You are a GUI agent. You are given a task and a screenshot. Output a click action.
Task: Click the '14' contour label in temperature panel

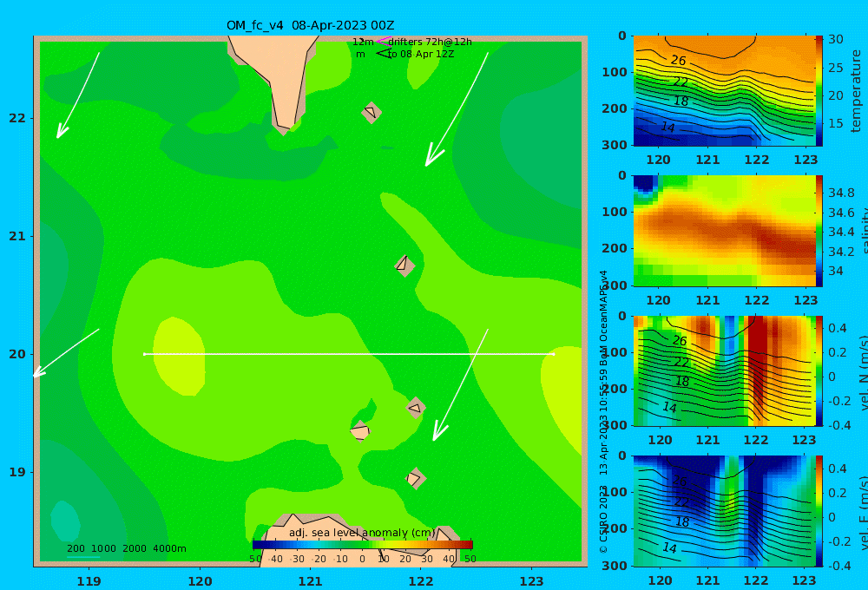tap(667, 128)
